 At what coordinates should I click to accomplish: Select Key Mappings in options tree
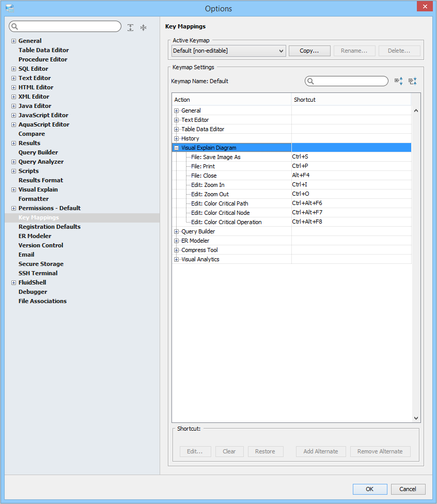pyautogui.click(x=39, y=217)
